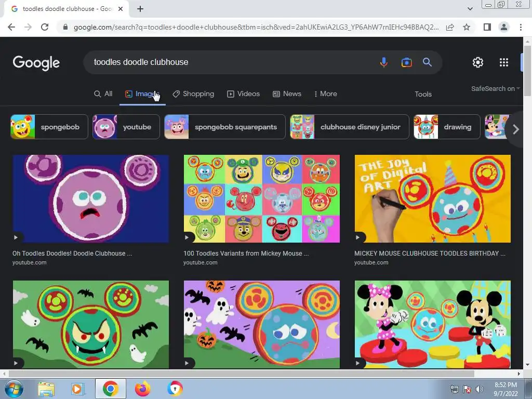Image resolution: width=532 pixels, height=399 pixels.
Task: View site info via padlock icon
Action: (x=65, y=27)
